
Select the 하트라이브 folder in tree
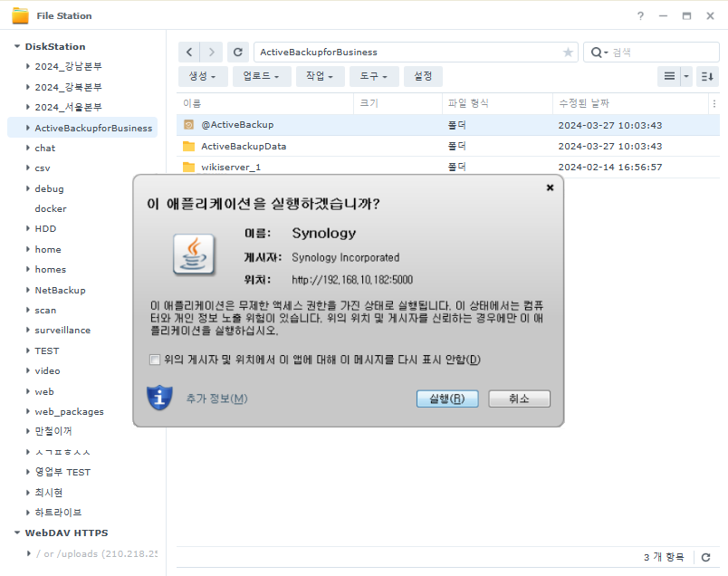[58, 513]
